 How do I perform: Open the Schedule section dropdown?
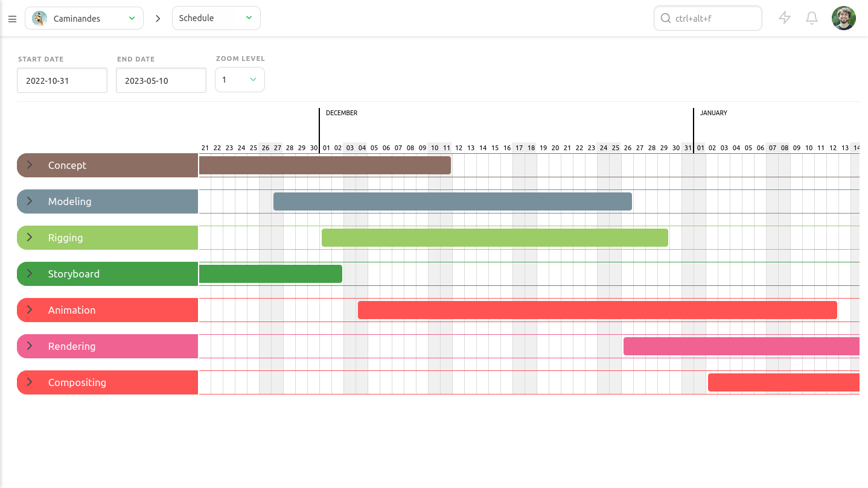pyautogui.click(x=216, y=18)
